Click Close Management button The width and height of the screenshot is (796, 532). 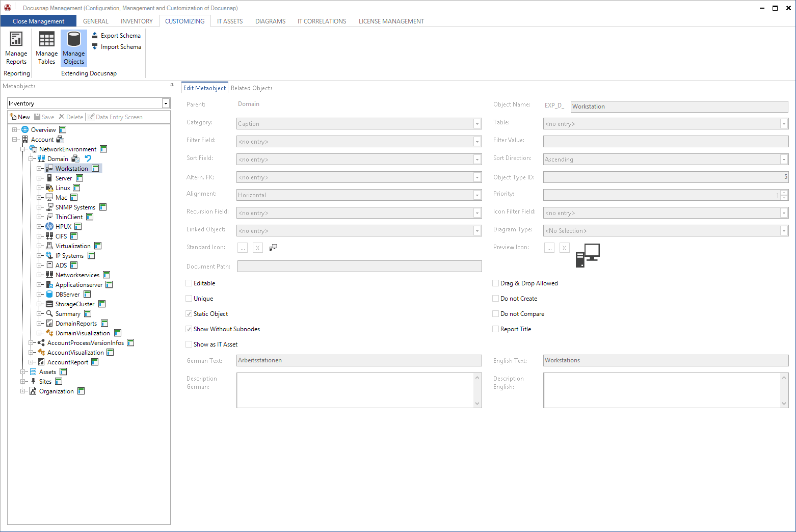(38, 21)
